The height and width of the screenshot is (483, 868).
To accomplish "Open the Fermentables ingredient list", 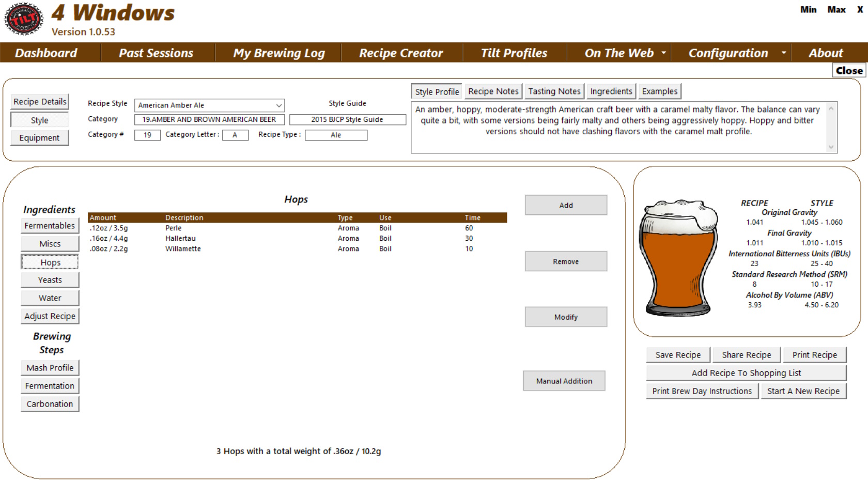I will click(x=50, y=226).
